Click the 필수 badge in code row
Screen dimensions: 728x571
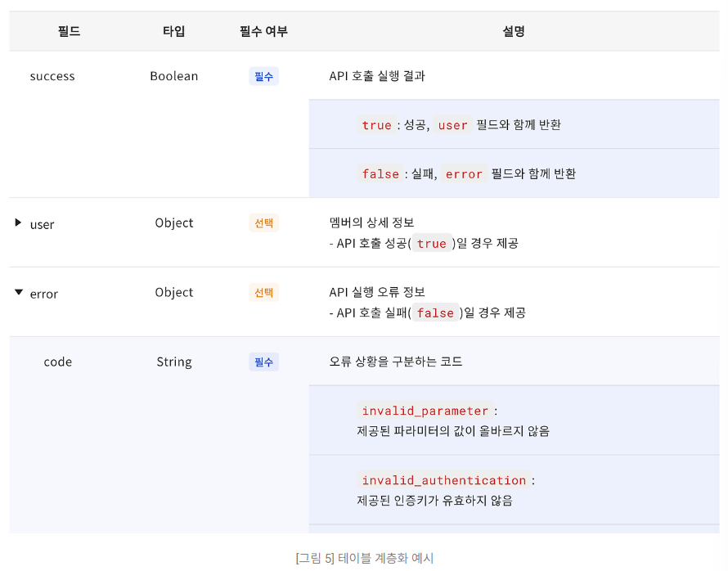263,362
